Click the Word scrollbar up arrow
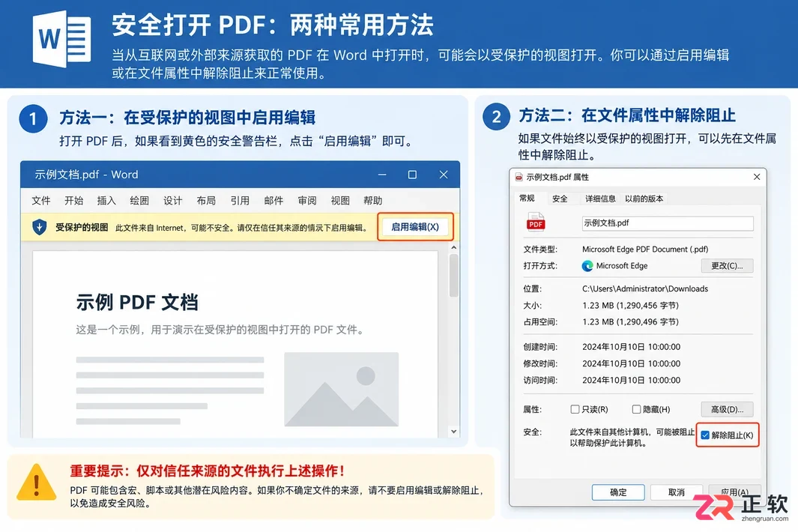The height and width of the screenshot is (532, 798). [x=453, y=247]
